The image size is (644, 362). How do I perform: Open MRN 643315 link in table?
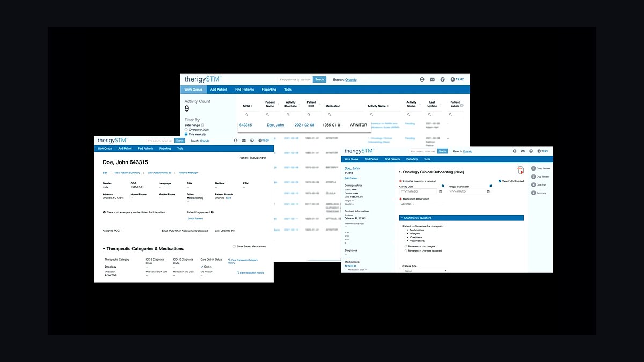(245, 125)
